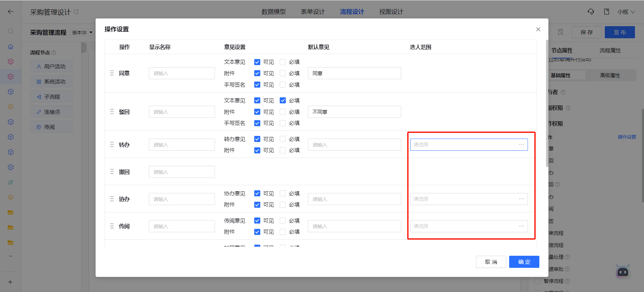
Task: Open 转办 选人范围 selector
Action: pos(469,145)
